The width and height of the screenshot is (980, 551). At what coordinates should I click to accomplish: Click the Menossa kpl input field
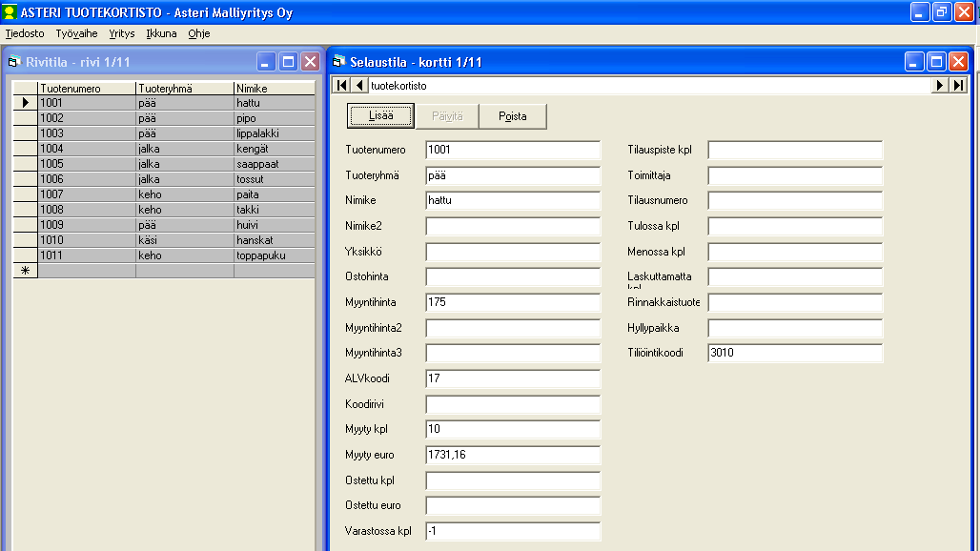[x=795, y=252]
